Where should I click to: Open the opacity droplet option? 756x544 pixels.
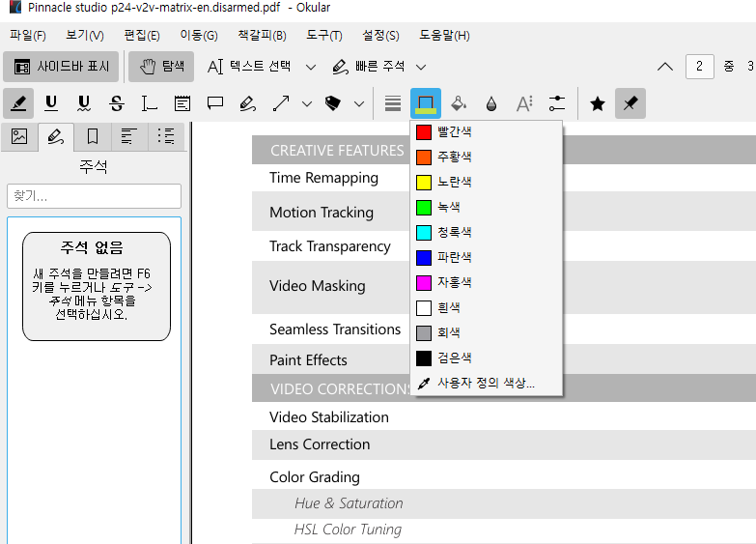point(491,103)
